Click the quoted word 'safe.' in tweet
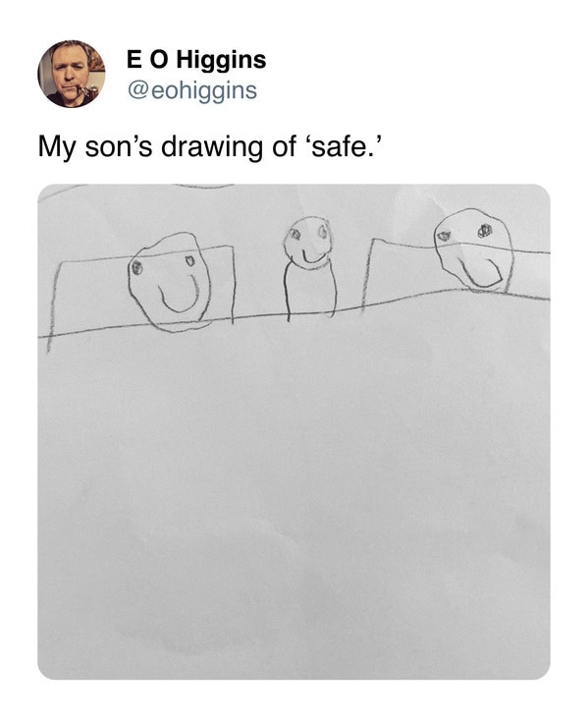The height and width of the screenshot is (720, 588). (343, 147)
